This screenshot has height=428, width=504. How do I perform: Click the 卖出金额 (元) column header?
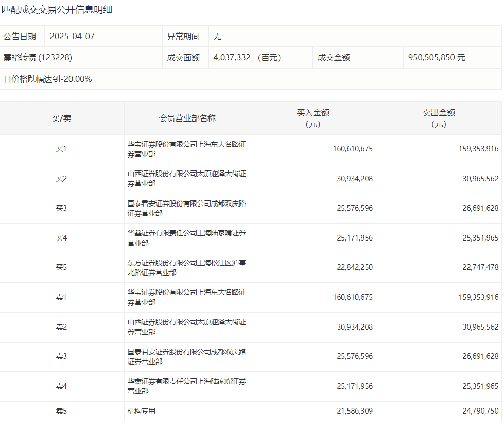click(x=439, y=118)
